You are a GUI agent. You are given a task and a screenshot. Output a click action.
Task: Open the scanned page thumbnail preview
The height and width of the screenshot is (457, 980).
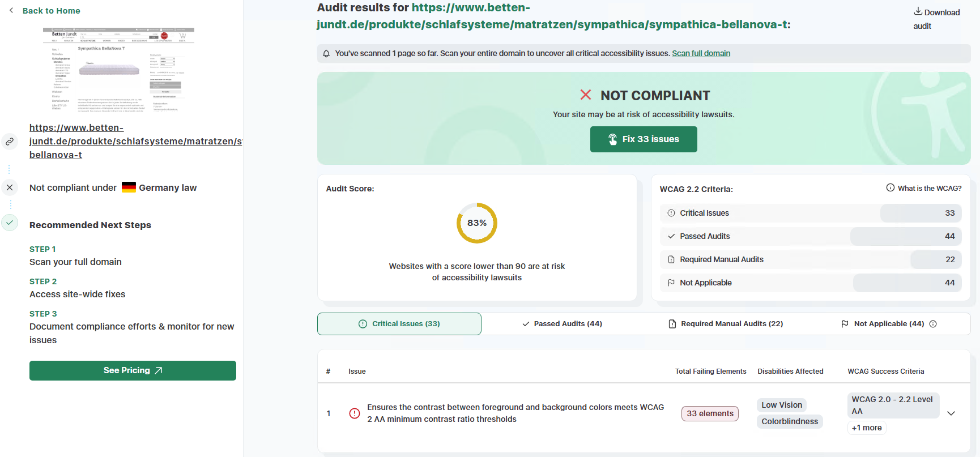coord(118,69)
